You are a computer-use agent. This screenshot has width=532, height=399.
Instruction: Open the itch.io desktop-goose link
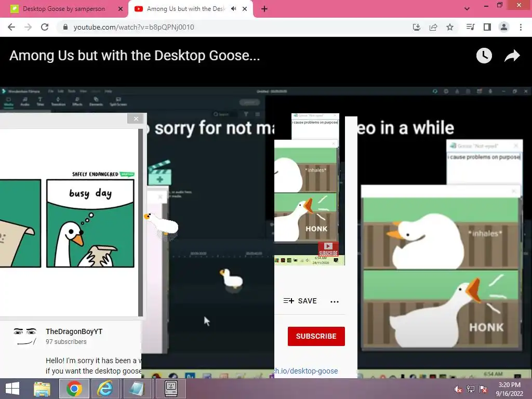click(x=306, y=371)
